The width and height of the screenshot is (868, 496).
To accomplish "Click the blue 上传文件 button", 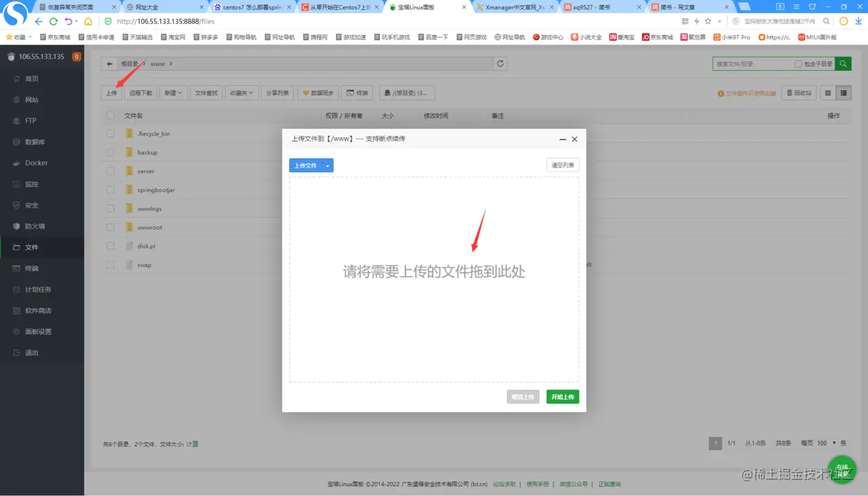I will (x=305, y=165).
